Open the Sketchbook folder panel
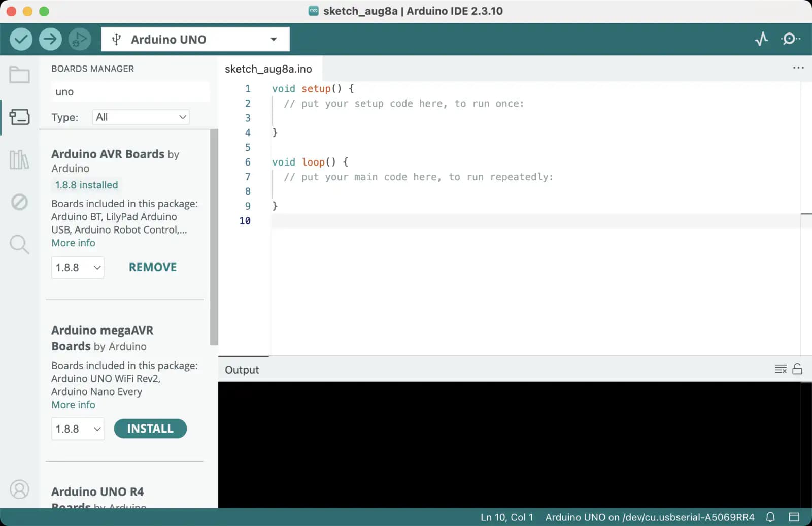This screenshot has height=526, width=812. 20,75
